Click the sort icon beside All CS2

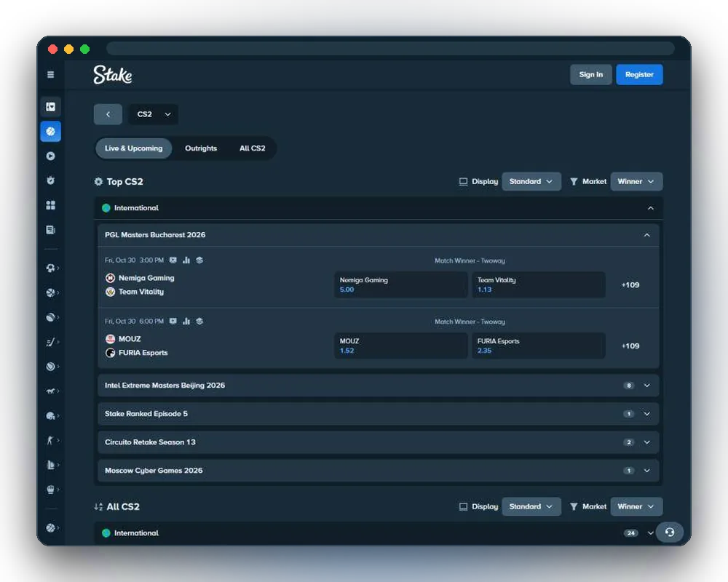(x=98, y=507)
